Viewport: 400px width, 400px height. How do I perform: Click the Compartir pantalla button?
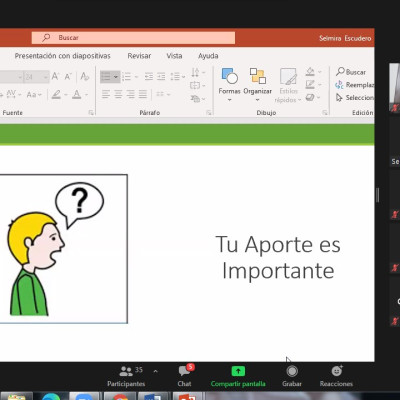point(238,376)
